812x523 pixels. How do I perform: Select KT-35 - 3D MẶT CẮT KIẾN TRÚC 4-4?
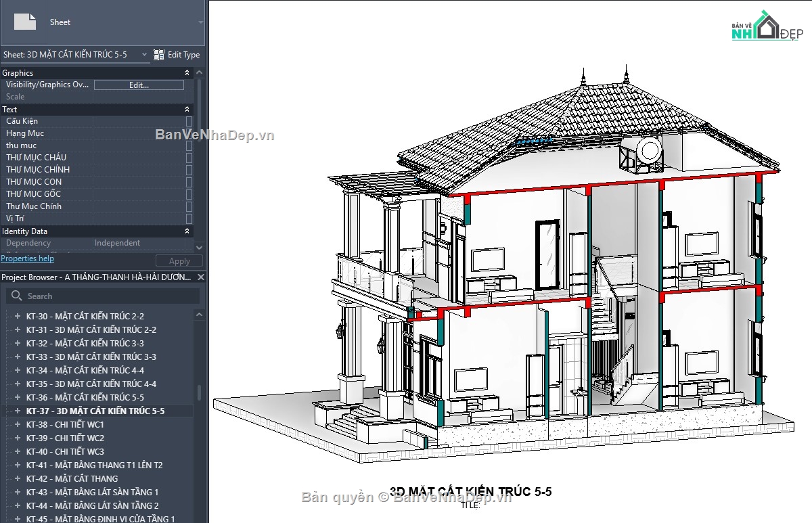coord(91,384)
